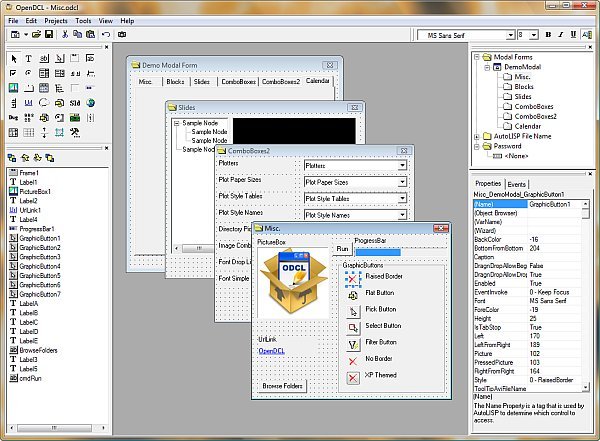Click the Enabled property value True
Viewport: 600px width, 441px height.
pyautogui.click(x=554, y=283)
